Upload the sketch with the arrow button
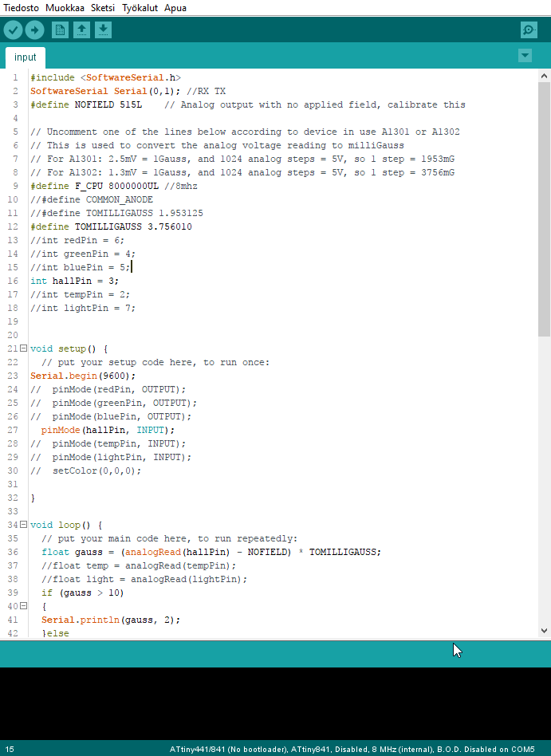 point(35,30)
